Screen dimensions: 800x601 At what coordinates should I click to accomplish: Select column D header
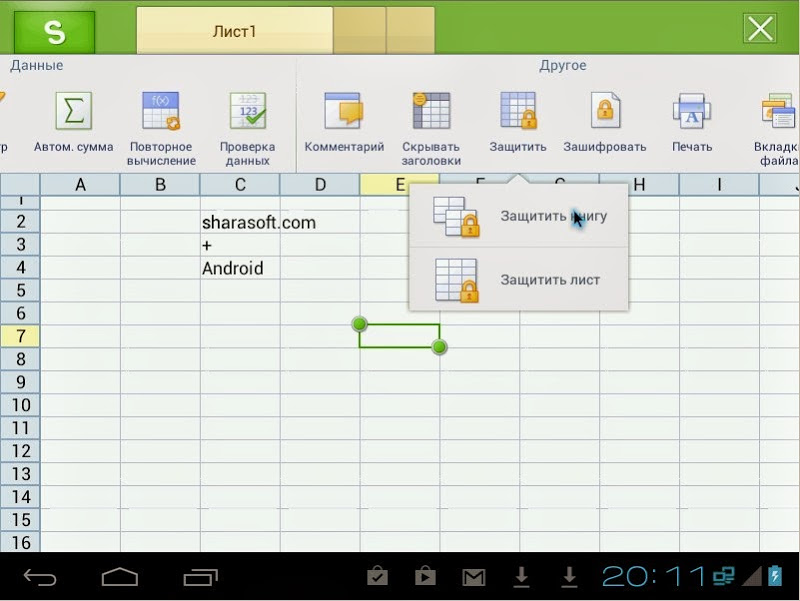click(320, 185)
